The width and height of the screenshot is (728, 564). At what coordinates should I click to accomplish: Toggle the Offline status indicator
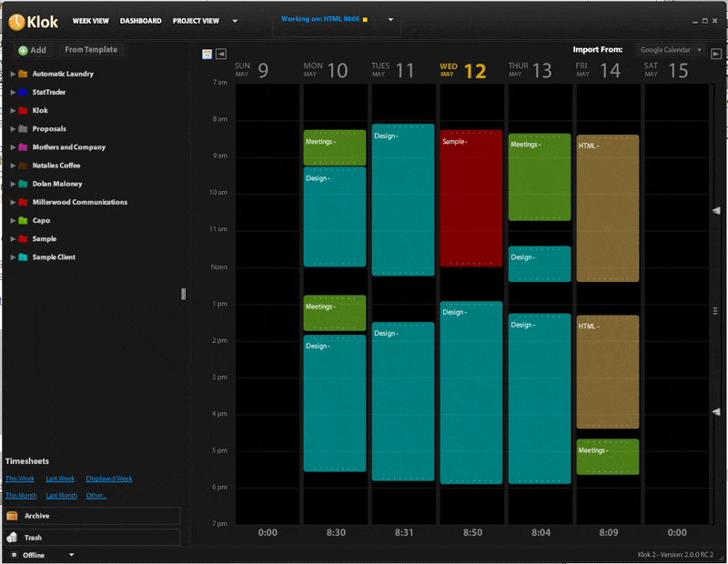[15, 554]
